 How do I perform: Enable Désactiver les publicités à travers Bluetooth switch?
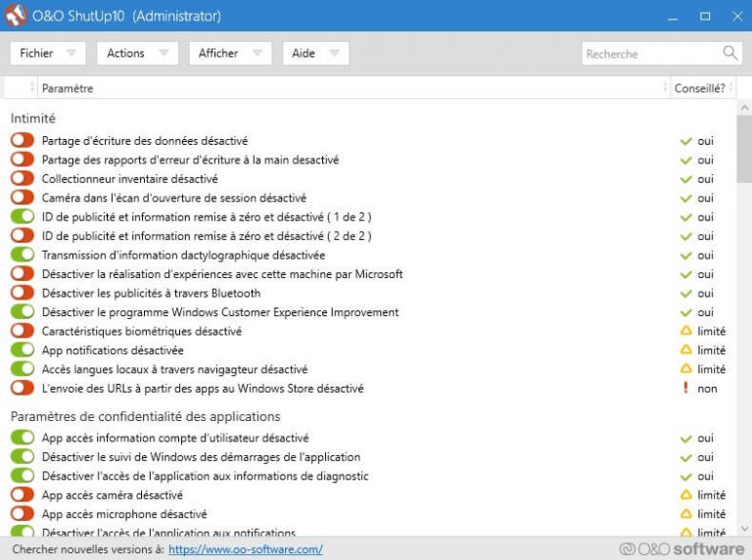23,293
